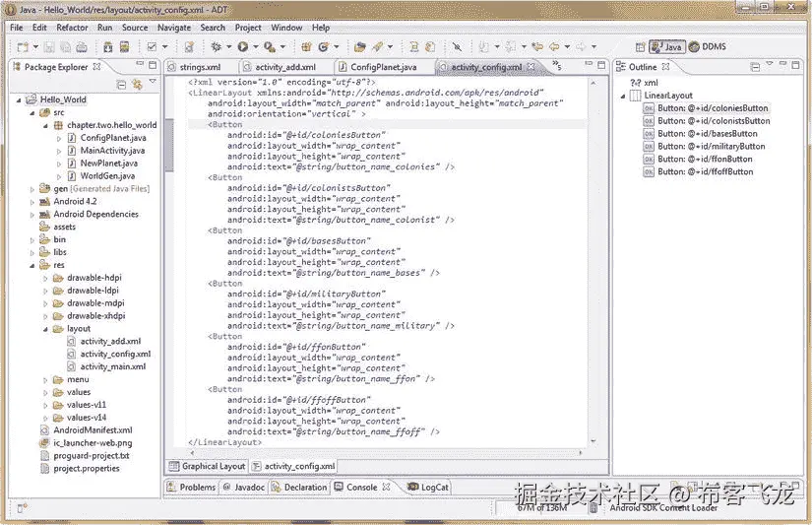Click the Print icon in toolbar

tap(82, 47)
